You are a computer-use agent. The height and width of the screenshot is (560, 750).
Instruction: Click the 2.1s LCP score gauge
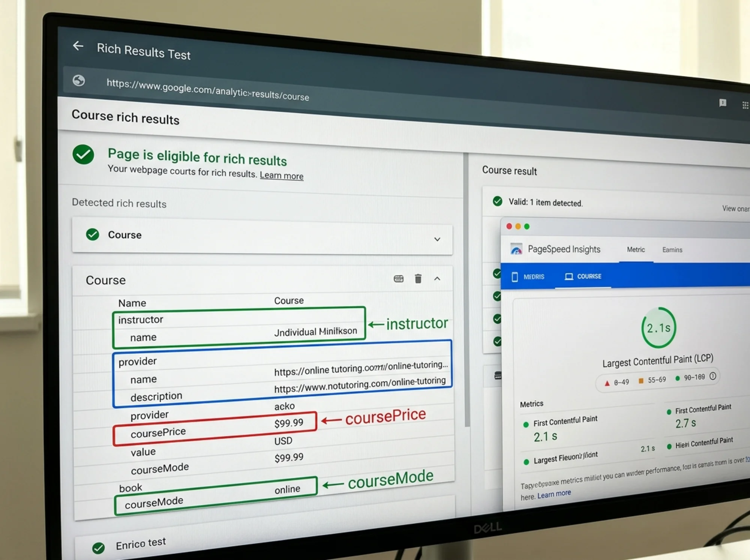pyautogui.click(x=658, y=327)
